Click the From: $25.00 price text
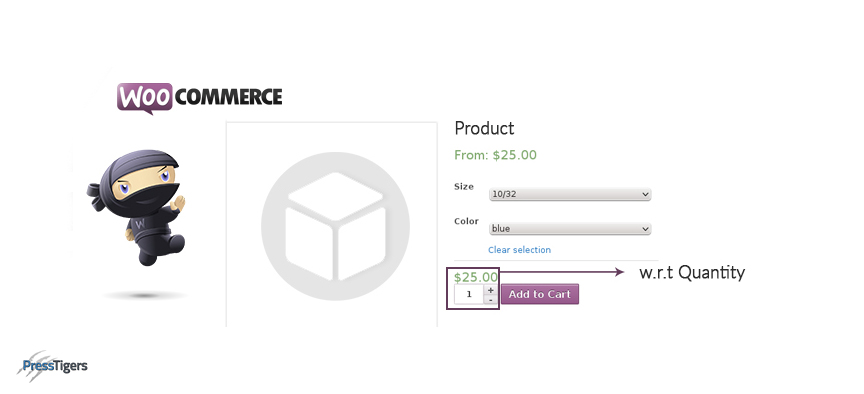 pyautogui.click(x=495, y=155)
